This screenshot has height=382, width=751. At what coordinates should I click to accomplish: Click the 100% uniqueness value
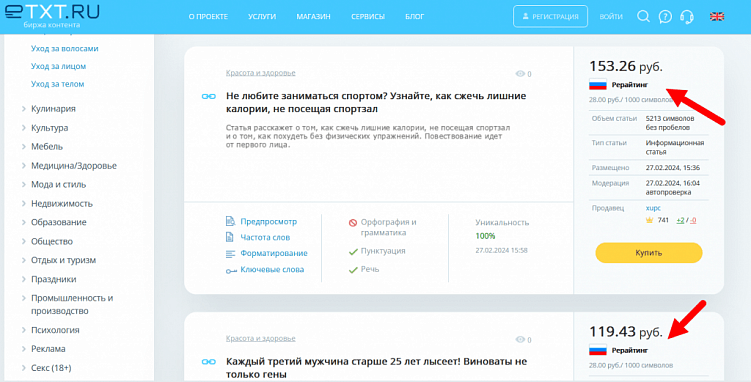point(485,236)
